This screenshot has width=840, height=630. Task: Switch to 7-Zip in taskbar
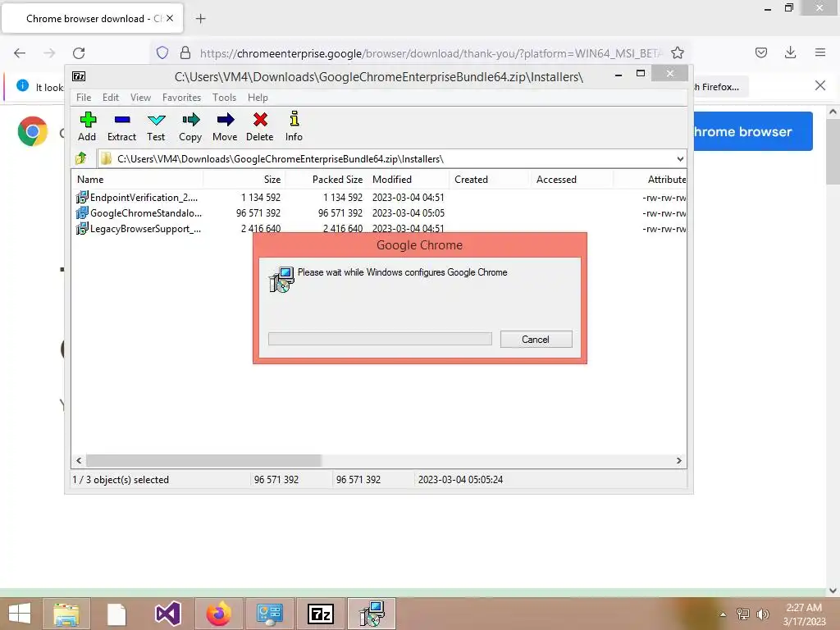pos(321,614)
